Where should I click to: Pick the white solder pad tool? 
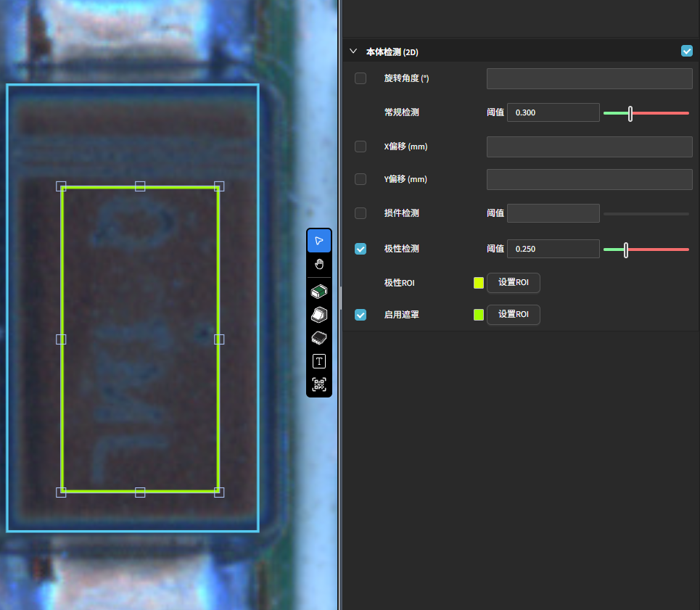319,314
